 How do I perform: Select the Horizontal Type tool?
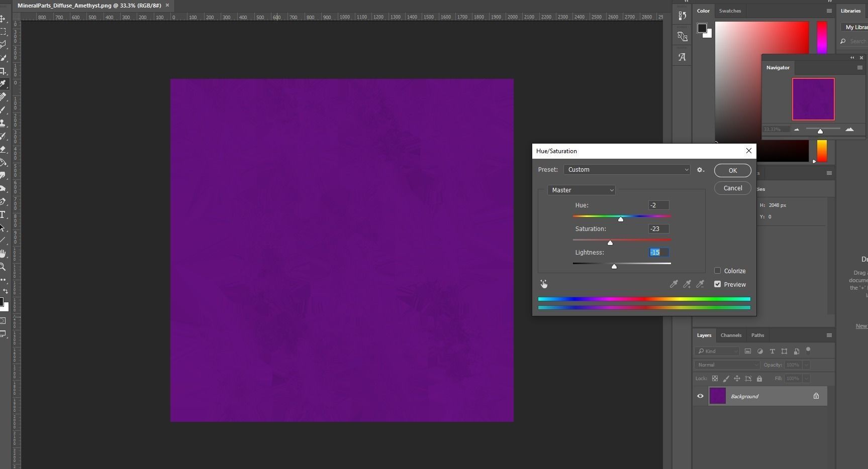(x=3, y=214)
